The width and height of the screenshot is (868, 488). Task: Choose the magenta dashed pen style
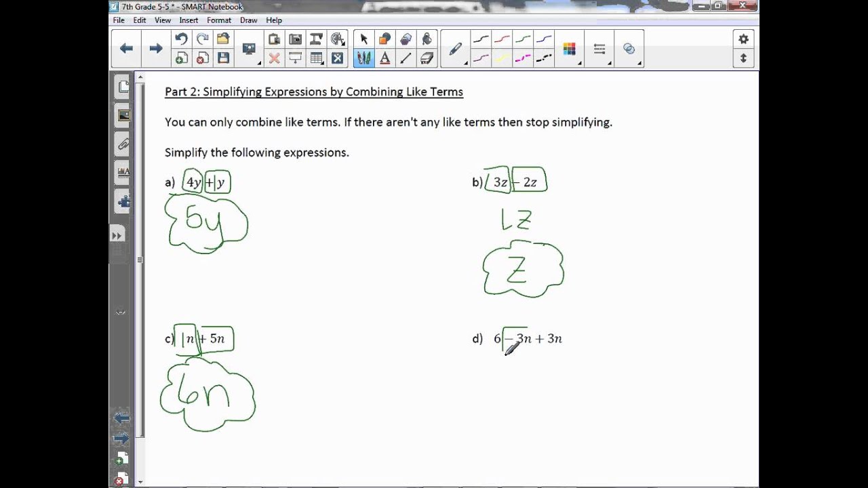point(523,58)
